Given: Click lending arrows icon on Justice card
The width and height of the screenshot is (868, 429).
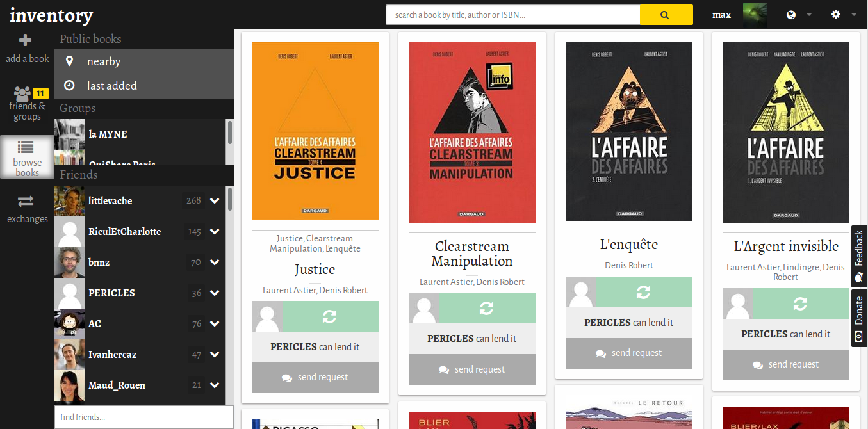Looking at the screenshot, I should coord(330,316).
